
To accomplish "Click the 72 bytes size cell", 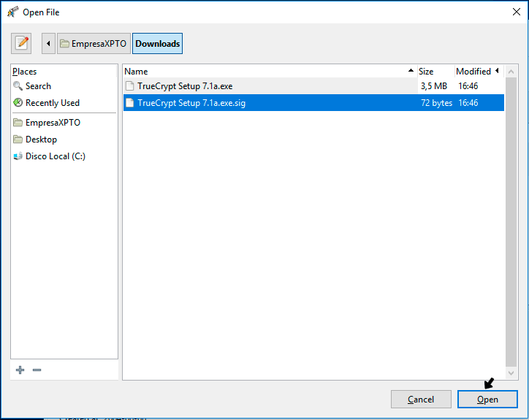I will tap(436, 103).
